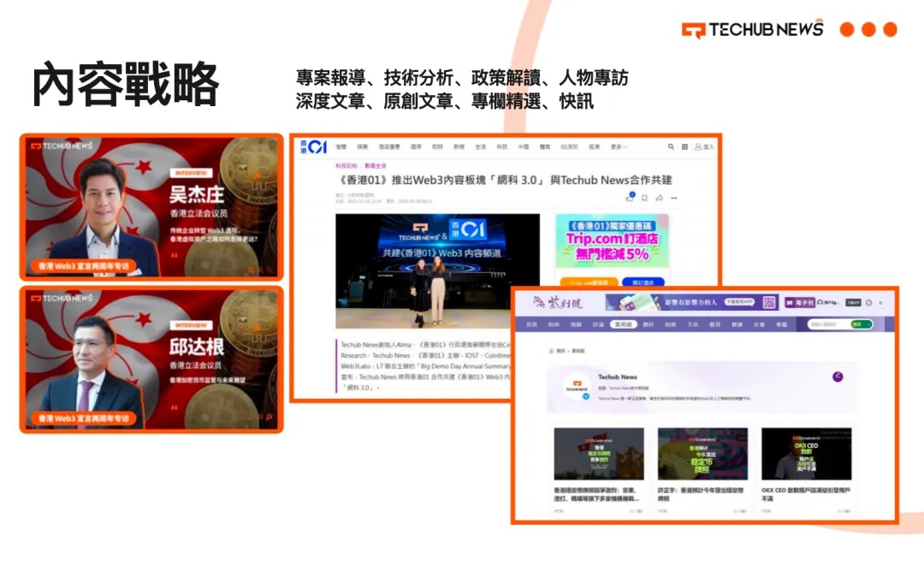The height and width of the screenshot is (565, 924).
Task: Open headline 許正宇:香港預計今年發出穩定幣牌照
Action: 701,494
